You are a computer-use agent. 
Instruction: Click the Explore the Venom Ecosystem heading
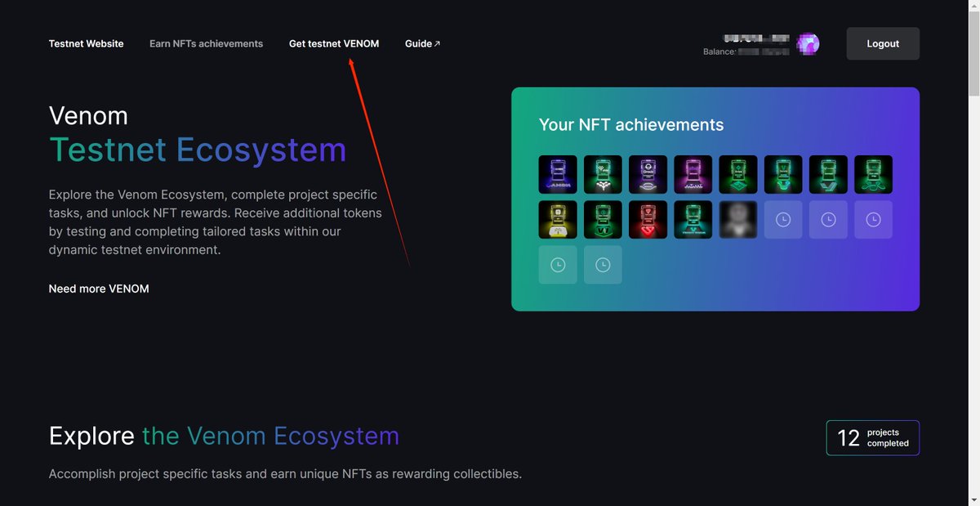tap(224, 436)
